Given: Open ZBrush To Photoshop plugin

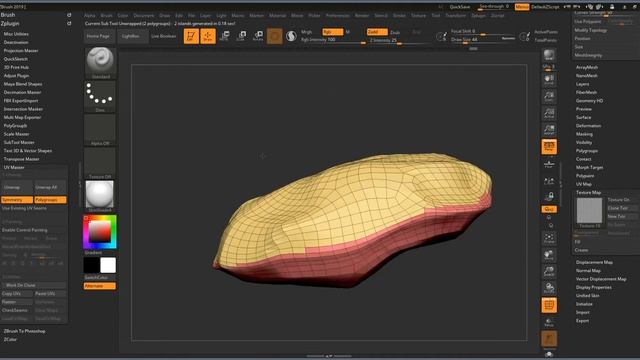Looking at the screenshot, I should point(24,331).
